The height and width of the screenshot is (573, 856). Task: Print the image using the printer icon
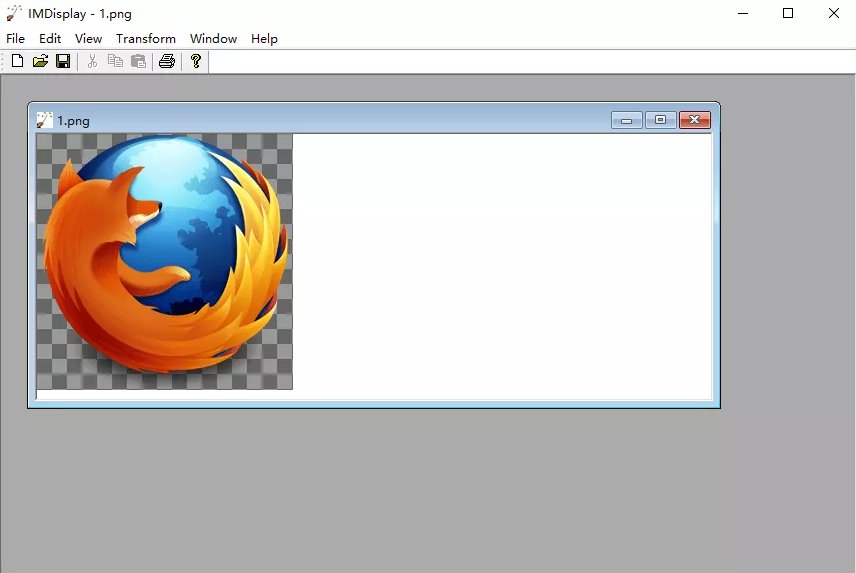pyautogui.click(x=167, y=61)
